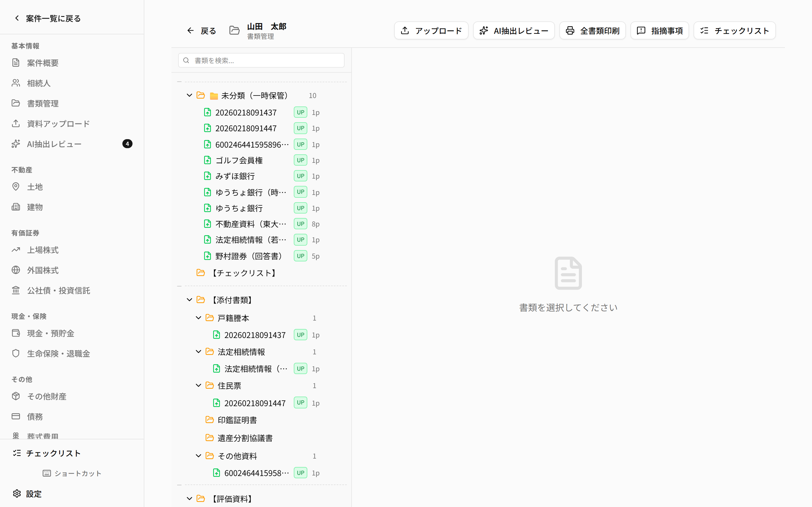The height and width of the screenshot is (507, 812).
Task: Select the 資料アップロード upload icon in sidebar
Action: pyautogui.click(x=16, y=123)
